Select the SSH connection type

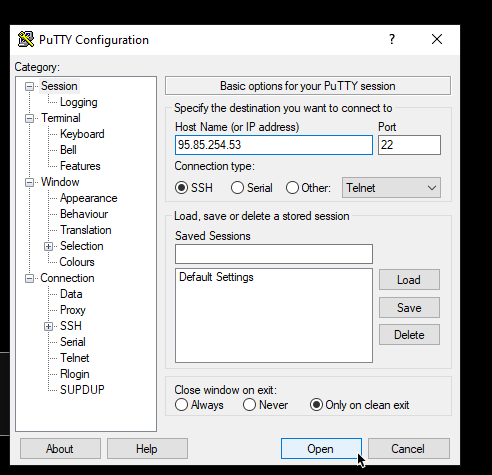(182, 188)
